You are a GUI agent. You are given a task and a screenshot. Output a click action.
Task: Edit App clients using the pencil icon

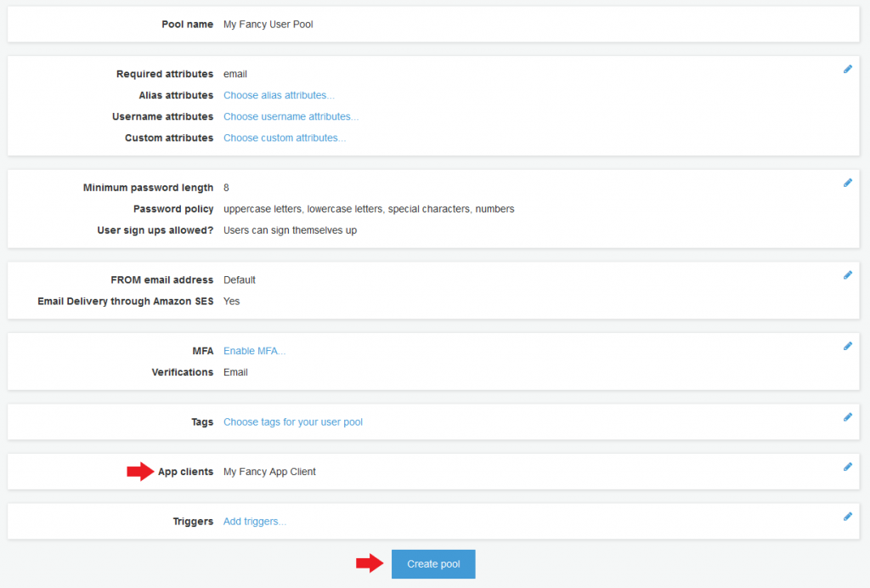click(x=847, y=466)
